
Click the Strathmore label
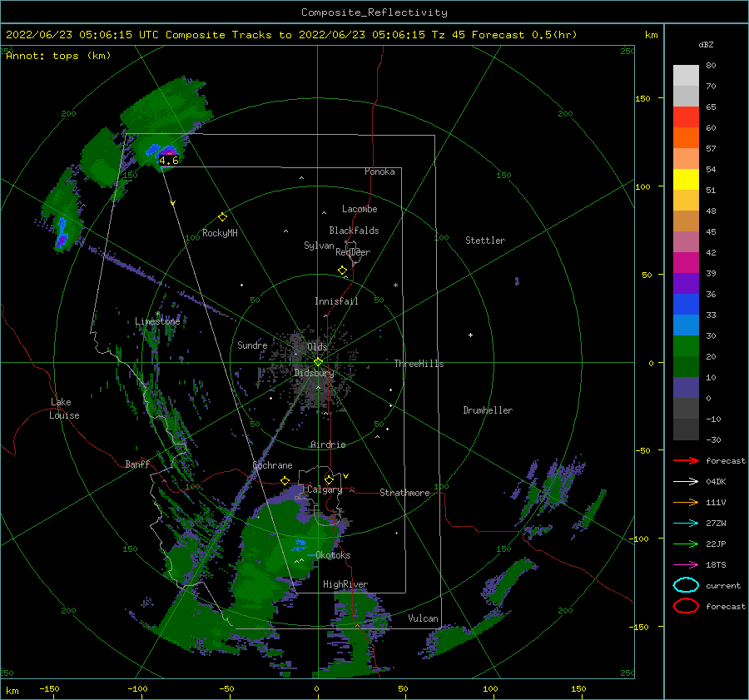click(x=404, y=493)
